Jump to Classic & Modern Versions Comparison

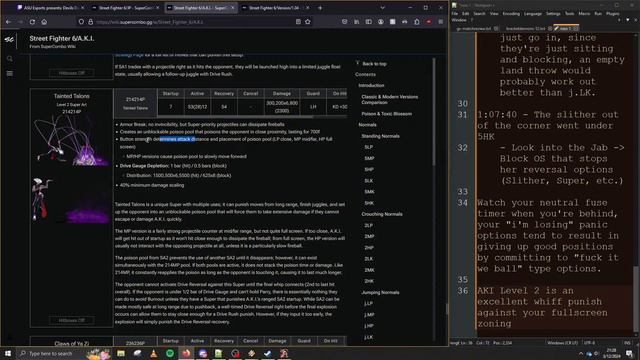(x=390, y=100)
